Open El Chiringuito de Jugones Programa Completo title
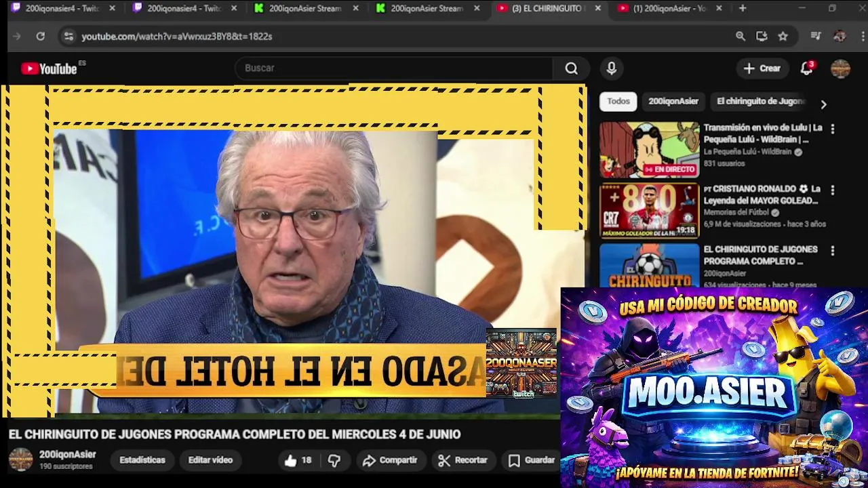Viewport: 868px width, 488px height. tap(760, 255)
